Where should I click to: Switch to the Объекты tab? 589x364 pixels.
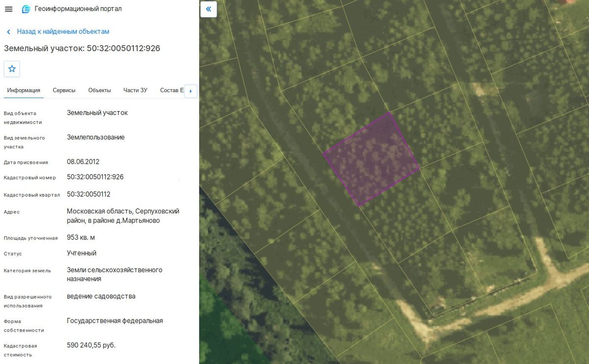pos(100,90)
